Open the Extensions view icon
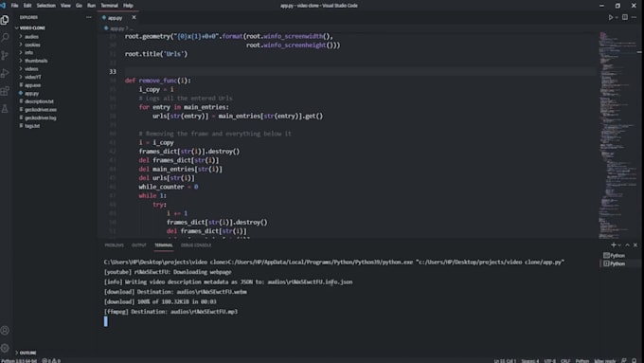 [x=5, y=91]
